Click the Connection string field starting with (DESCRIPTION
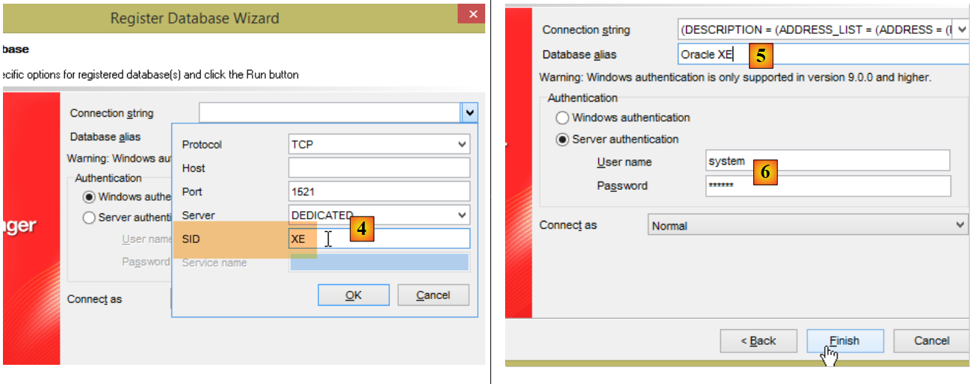The image size is (980, 384). coord(812,30)
